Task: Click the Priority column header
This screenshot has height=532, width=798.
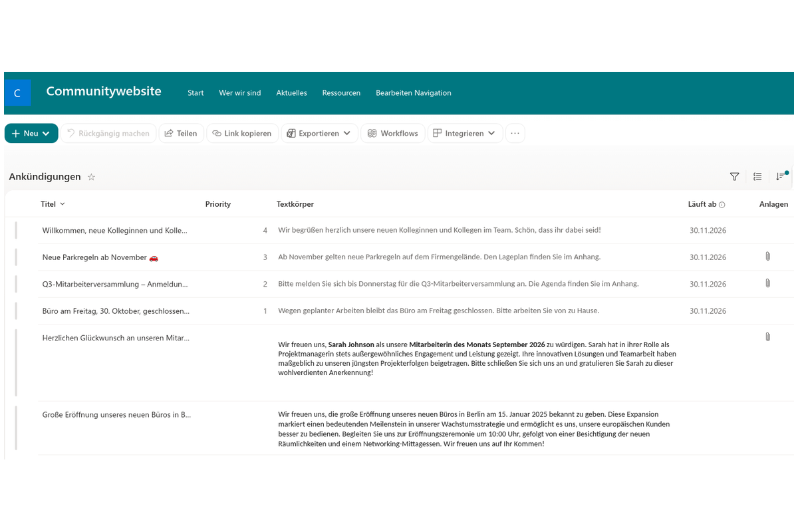Action: click(x=218, y=204)
